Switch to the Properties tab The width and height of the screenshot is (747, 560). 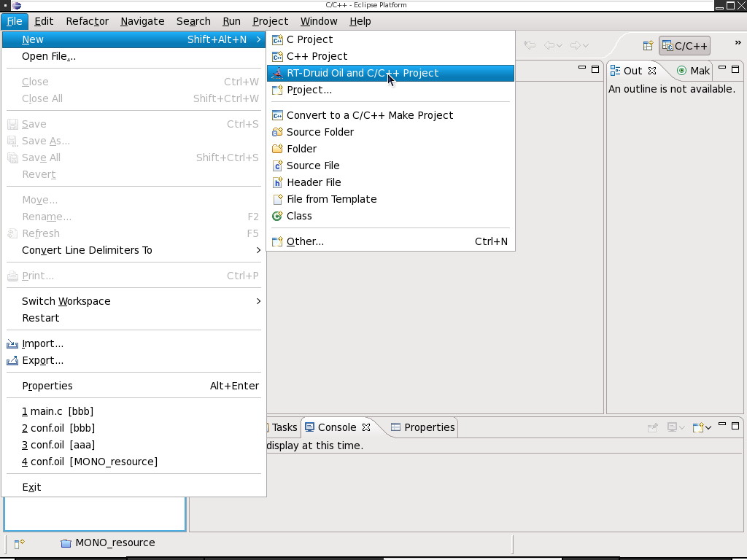(422, 427)
